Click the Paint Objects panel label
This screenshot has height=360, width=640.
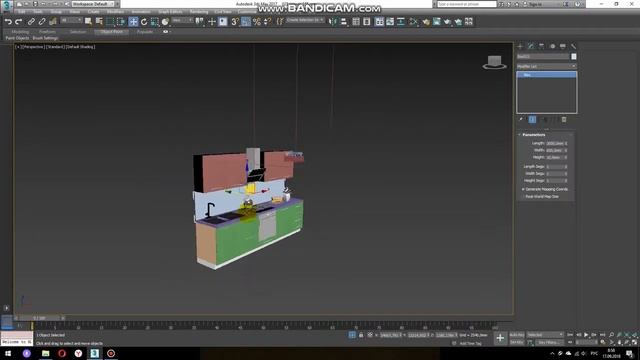[x=17, y=38]
